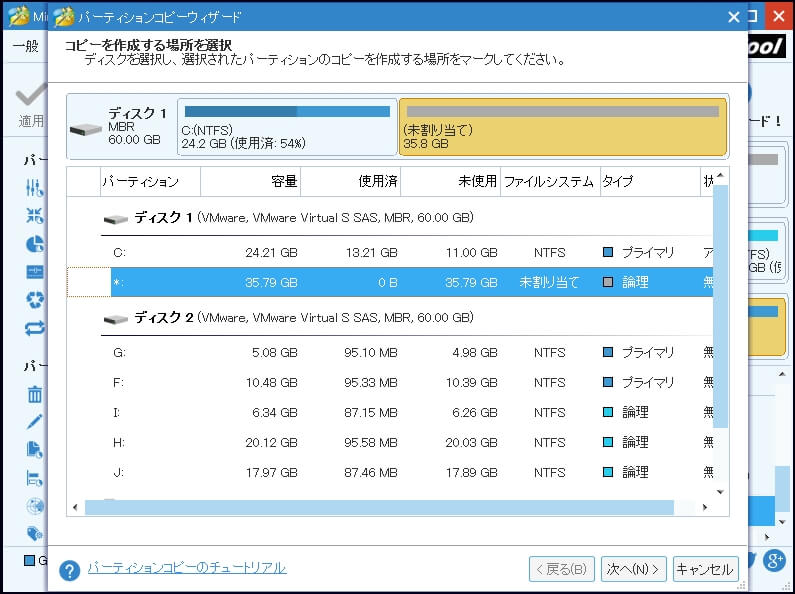Select the I: partition label

pyautogui.click(x=117, y=413)
